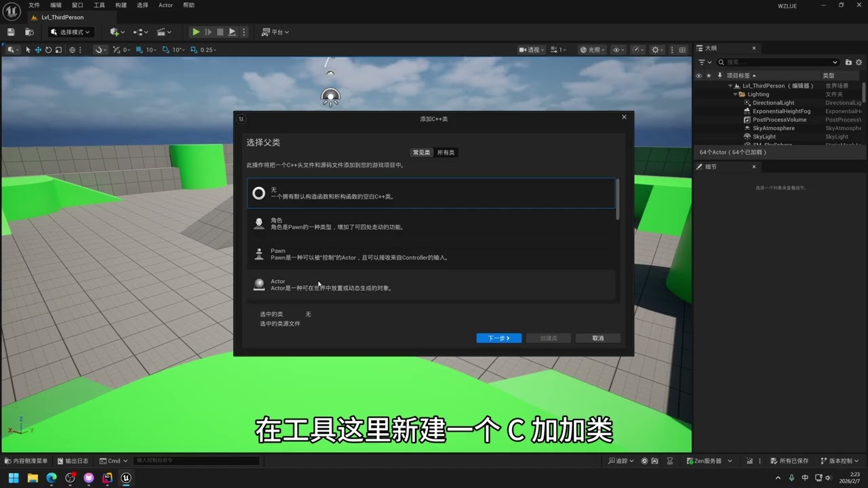Select the translate move tool
Image resolution: width=868 pixels, height=488 pixels.
[x=38, y=49]
